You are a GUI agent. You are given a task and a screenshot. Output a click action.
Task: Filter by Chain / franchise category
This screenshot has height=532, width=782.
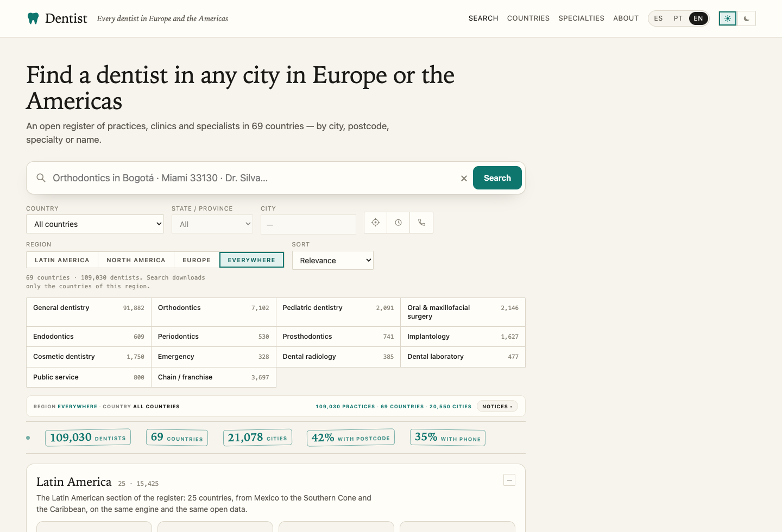pyautogui.click(x=213, y=377)
